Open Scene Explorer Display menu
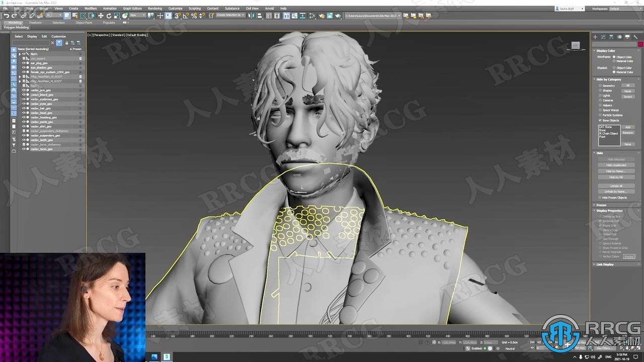644x362 pixels. (32, 36)
